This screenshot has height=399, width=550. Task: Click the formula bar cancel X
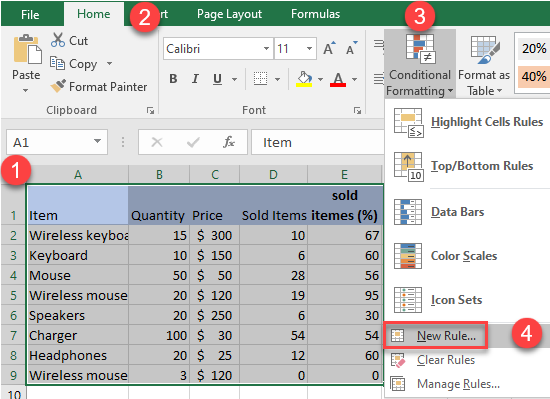coord(157,142)
